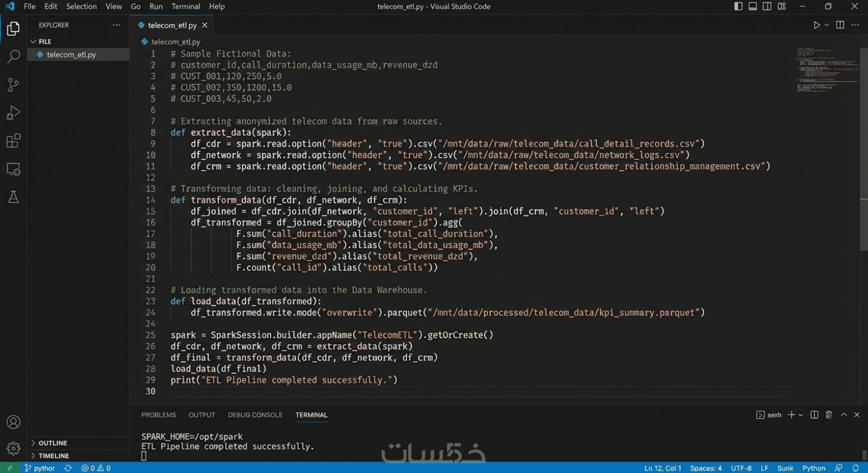Open the Go menu
Image resolution: width=868 pixels, height=473 pixels.
click(136, 6)
